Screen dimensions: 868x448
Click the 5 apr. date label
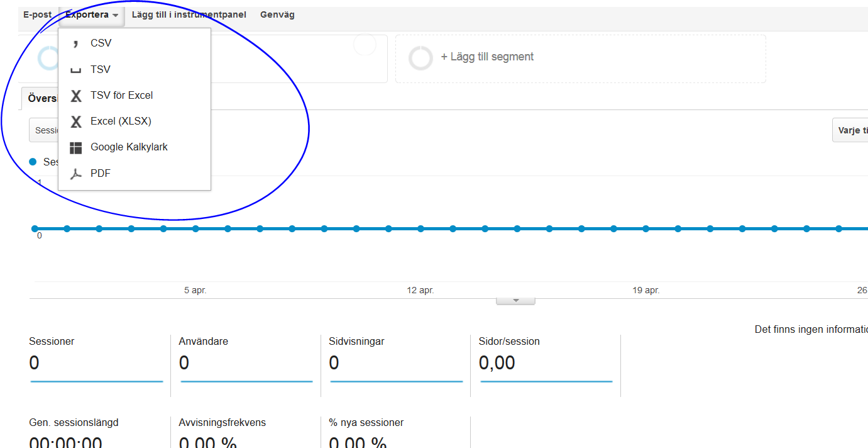pos(195,290)
